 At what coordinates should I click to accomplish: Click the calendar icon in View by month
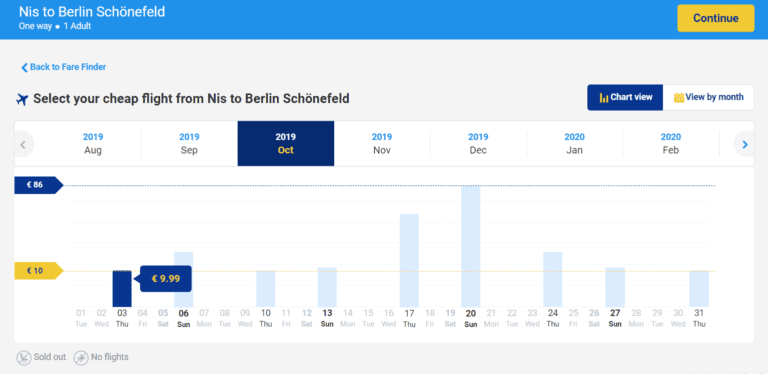pyautogui.click(x=679, y=97)
